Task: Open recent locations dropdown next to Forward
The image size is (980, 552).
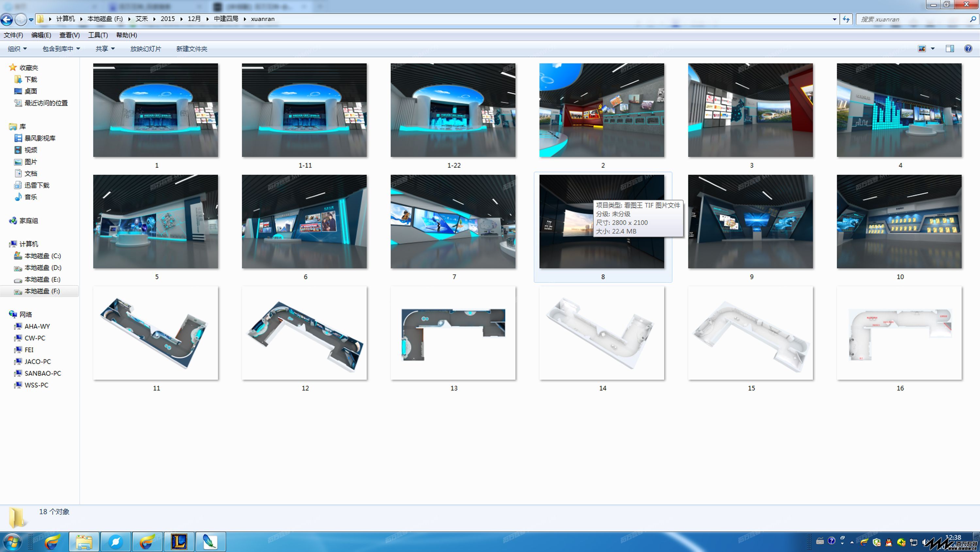Action: (31, 19)
